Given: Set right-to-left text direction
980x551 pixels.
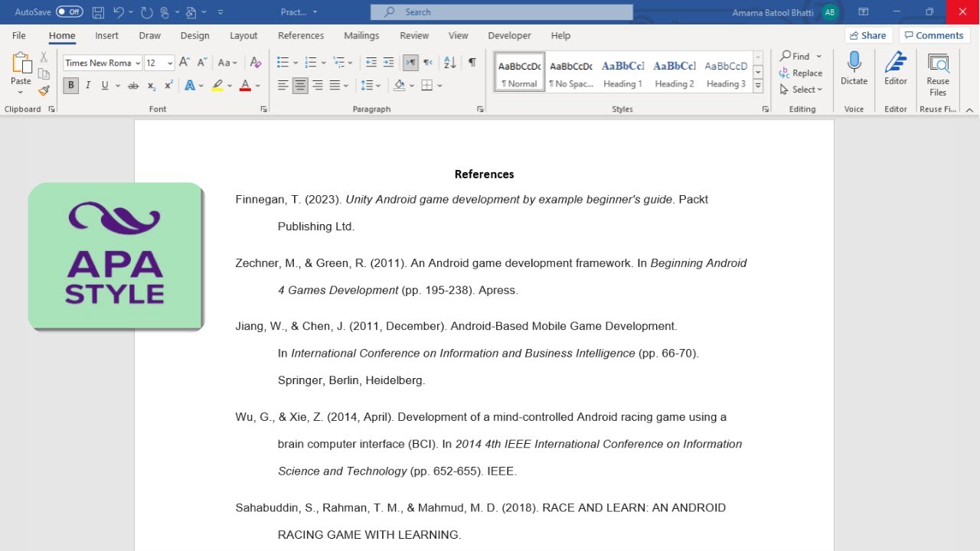Looking at the screenshot, I should [x=428, y=63].
